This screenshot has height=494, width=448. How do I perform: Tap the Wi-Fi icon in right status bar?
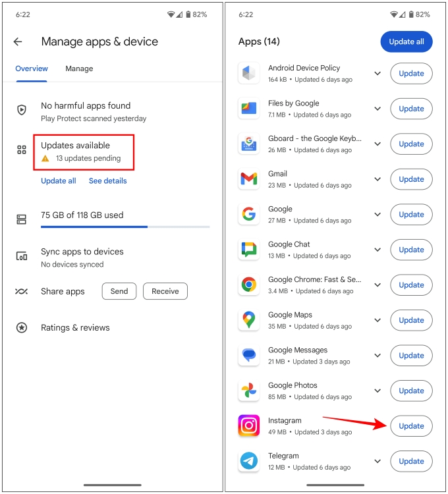click(x=393, y=14)
